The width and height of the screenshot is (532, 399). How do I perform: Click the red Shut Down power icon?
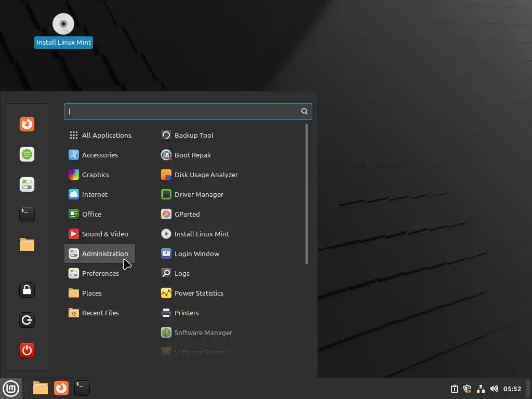click(x=27, y=350)
